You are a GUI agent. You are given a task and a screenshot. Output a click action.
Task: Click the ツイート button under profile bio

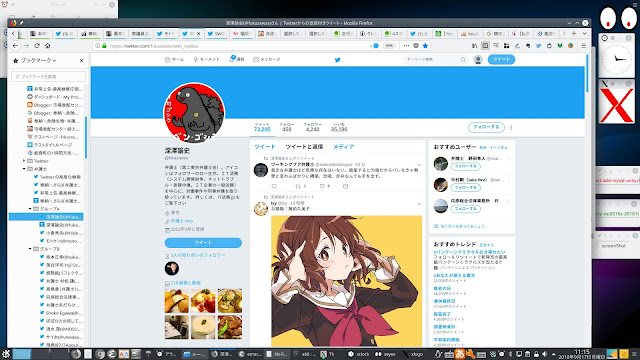(x=203, y=242)
